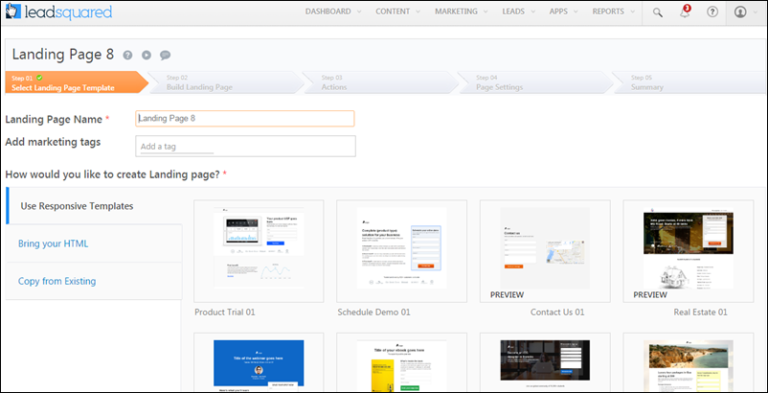Click the chat bubble icon beside the title
This screenshot has height=393, width=768.
click(165, 55)
